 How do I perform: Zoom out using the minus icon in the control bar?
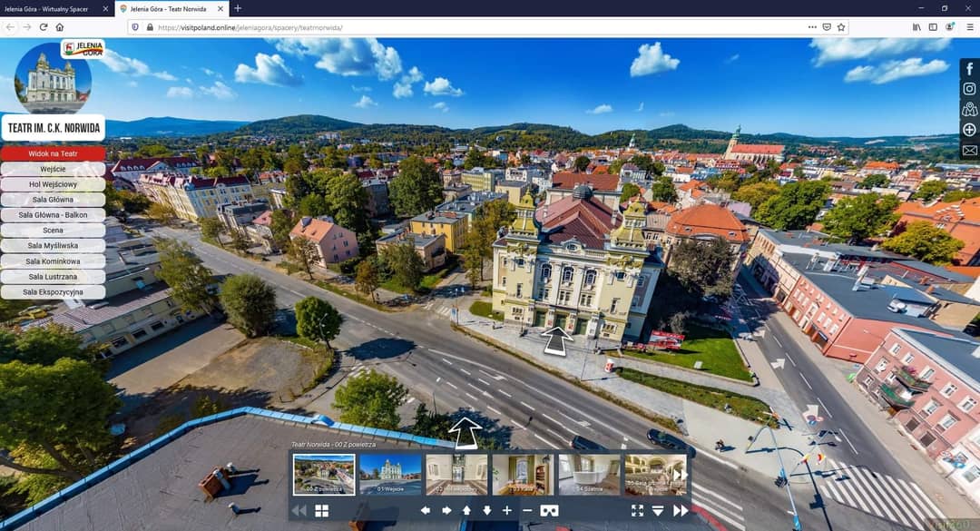pos(527,510)
